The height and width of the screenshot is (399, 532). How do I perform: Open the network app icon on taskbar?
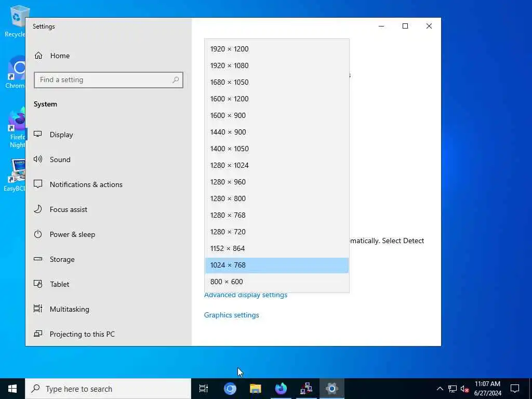(x=307, y=389)
